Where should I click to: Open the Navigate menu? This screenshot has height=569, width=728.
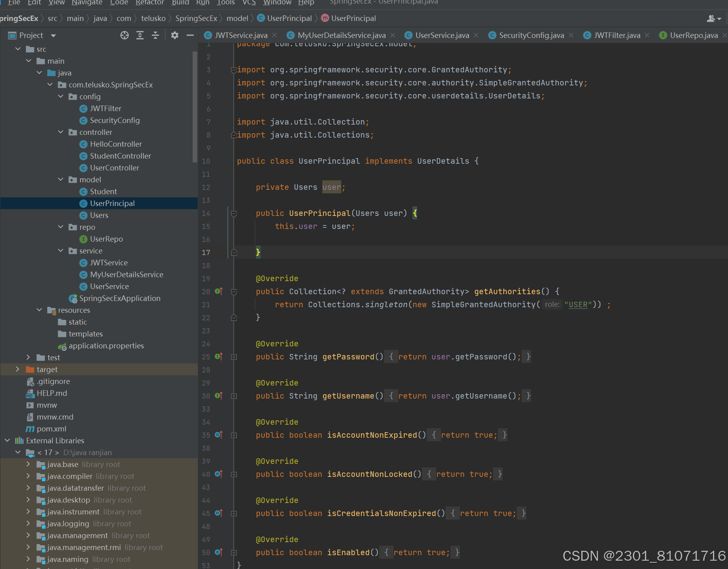tap(87, 3)
